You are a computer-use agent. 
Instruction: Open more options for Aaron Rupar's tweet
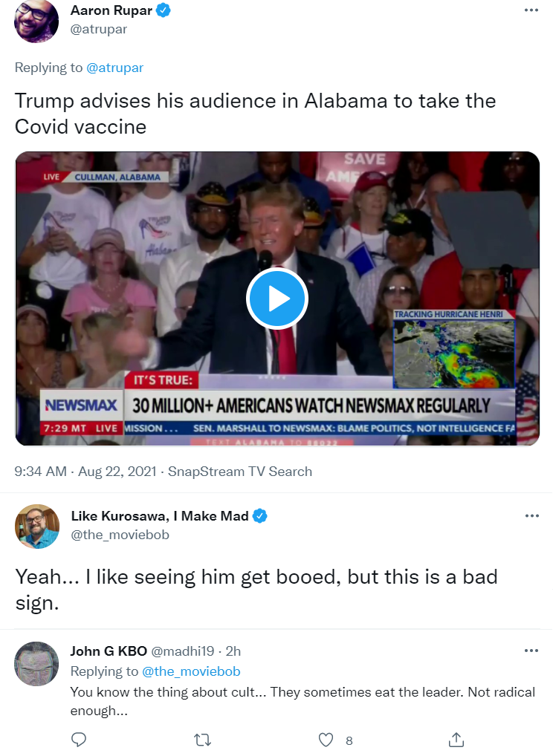531,10
